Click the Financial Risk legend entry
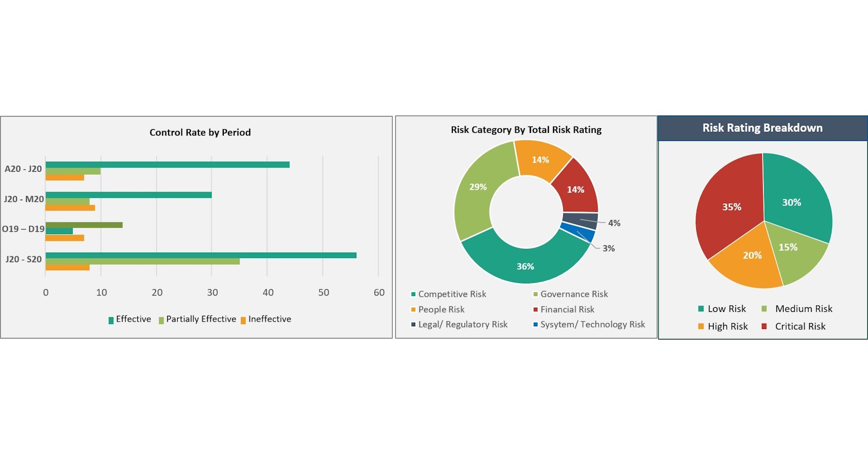This screenshot has height=455, width=868. [564, 309]
